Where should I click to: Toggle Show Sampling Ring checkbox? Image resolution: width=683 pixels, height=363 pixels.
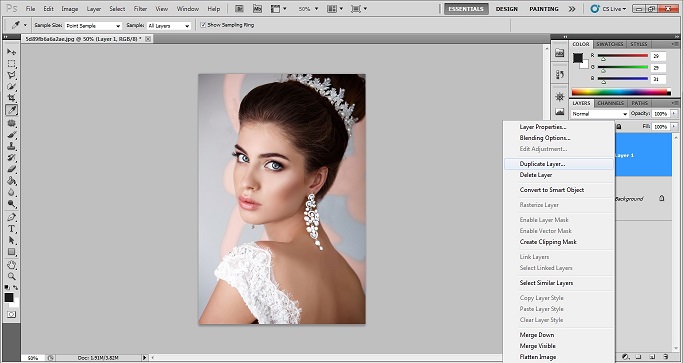click(203, 25)
